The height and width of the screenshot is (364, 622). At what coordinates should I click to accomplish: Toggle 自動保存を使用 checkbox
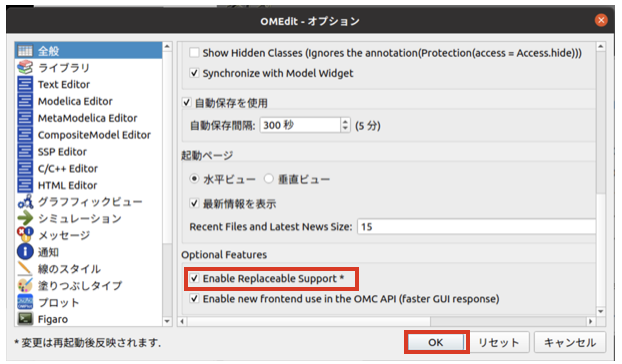tap(186, 103)
